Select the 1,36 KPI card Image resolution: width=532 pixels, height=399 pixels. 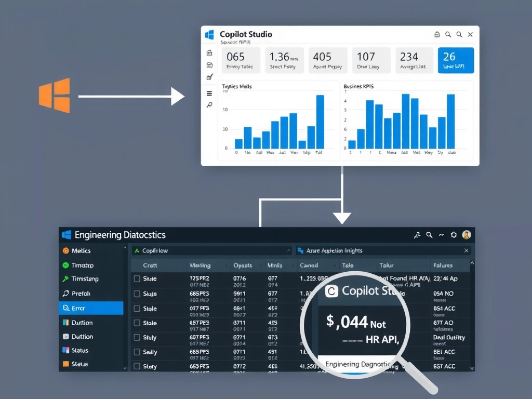coord(284,60)
